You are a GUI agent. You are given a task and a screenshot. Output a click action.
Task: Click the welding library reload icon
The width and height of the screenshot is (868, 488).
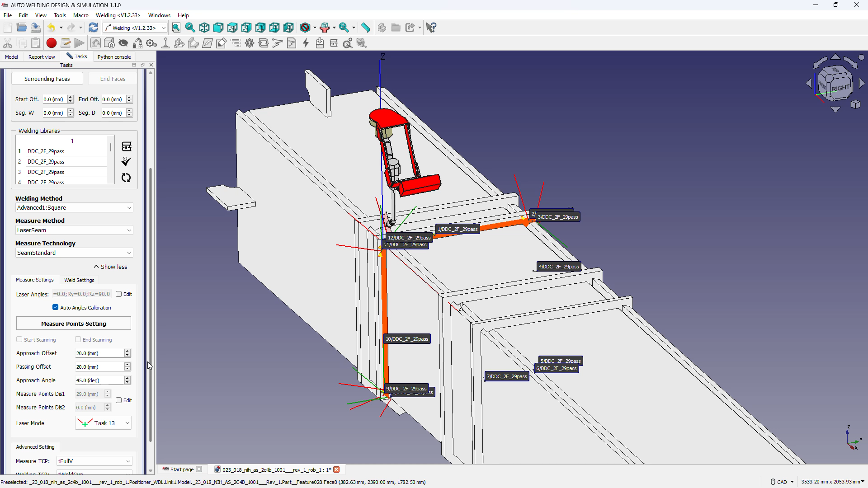[x=126, y=178]
